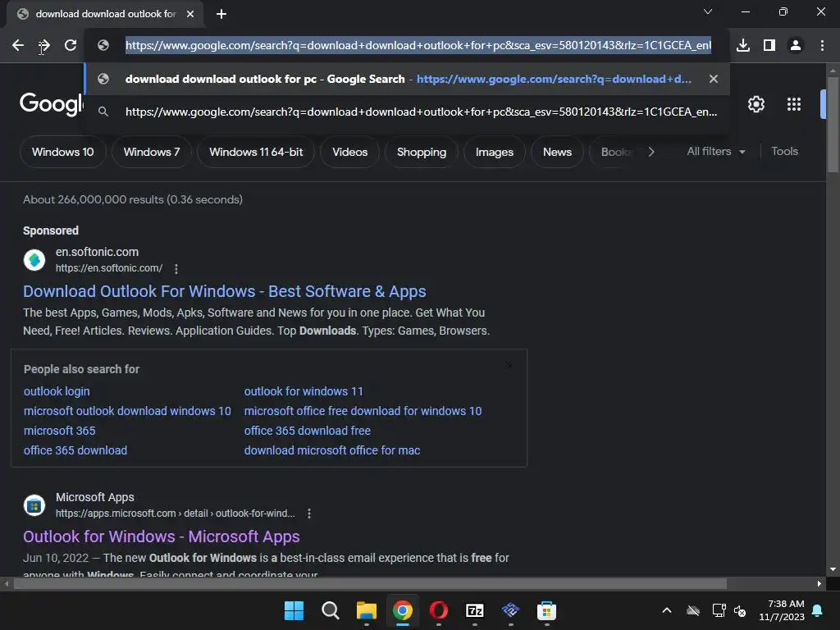
Task: Switch to Books results
Action: click(616, 152)
